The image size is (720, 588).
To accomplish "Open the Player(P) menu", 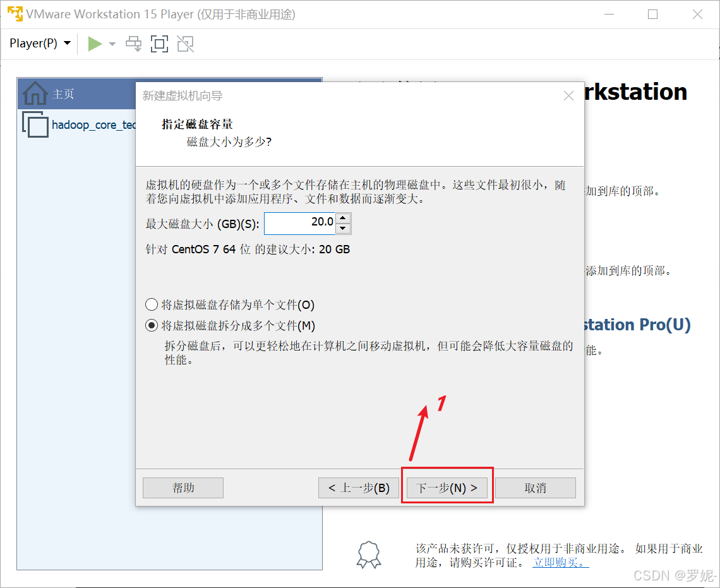I will (40, 44).
